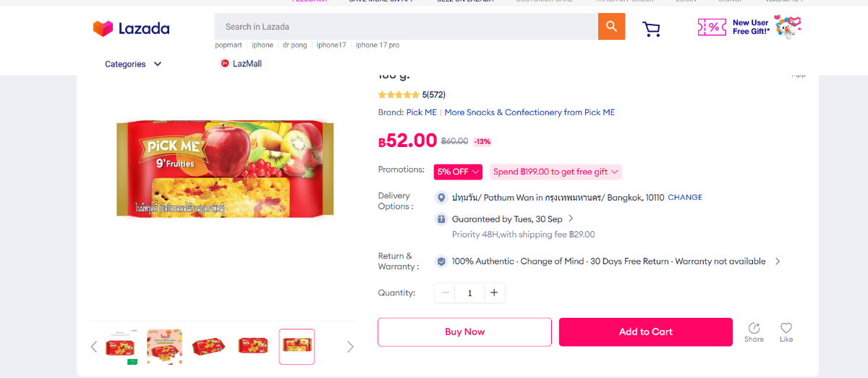Open the New User Free Gift banner
Viewport: 868px width, 378px height.
click(x=749, y=28)
